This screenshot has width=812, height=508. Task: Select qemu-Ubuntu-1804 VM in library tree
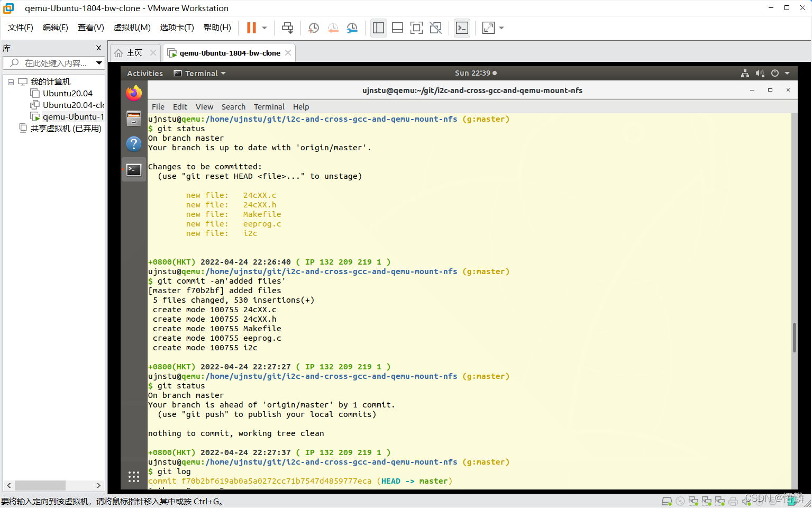click(67, 116)
